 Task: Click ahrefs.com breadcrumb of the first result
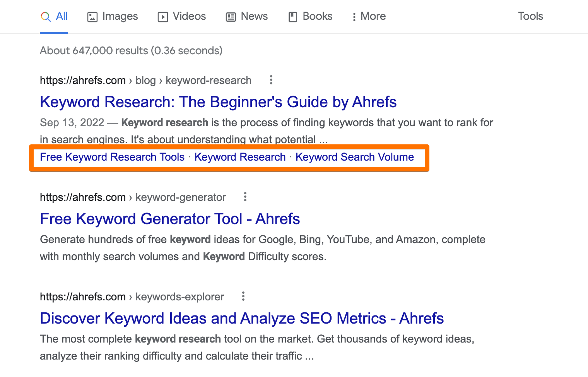[x=83, y=80]
